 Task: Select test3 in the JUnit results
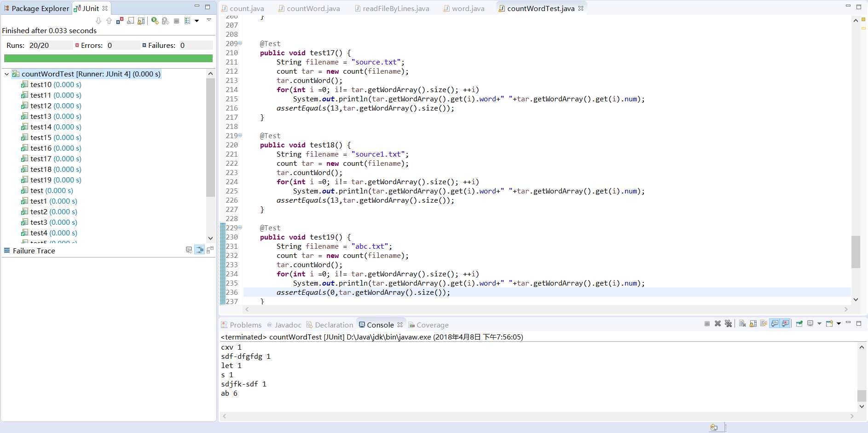point(49,222)
